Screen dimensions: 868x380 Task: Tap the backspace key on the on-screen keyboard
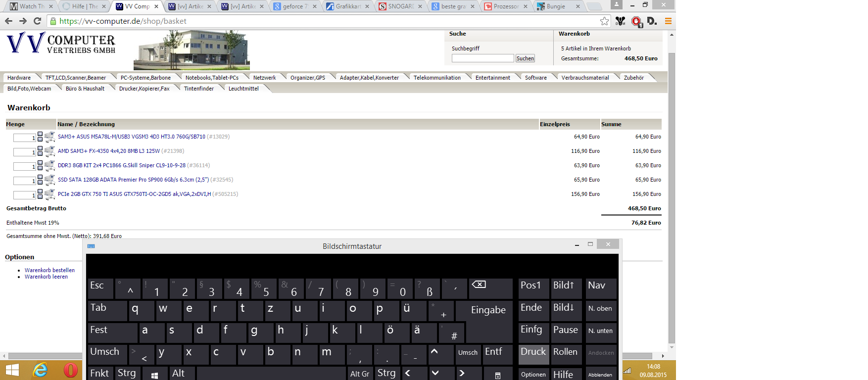click(x=490, y=288)
